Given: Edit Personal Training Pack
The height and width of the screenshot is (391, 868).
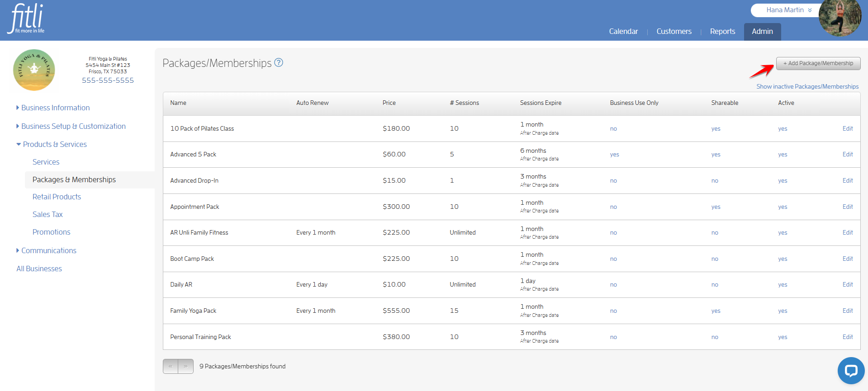Looking at the screenshot, I should pyautogui.click(x=848, y=337).
